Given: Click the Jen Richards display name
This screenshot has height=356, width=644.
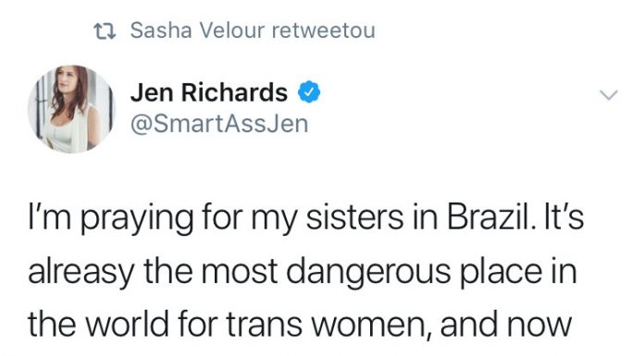Looking at the screenshot, I should 209,92.
